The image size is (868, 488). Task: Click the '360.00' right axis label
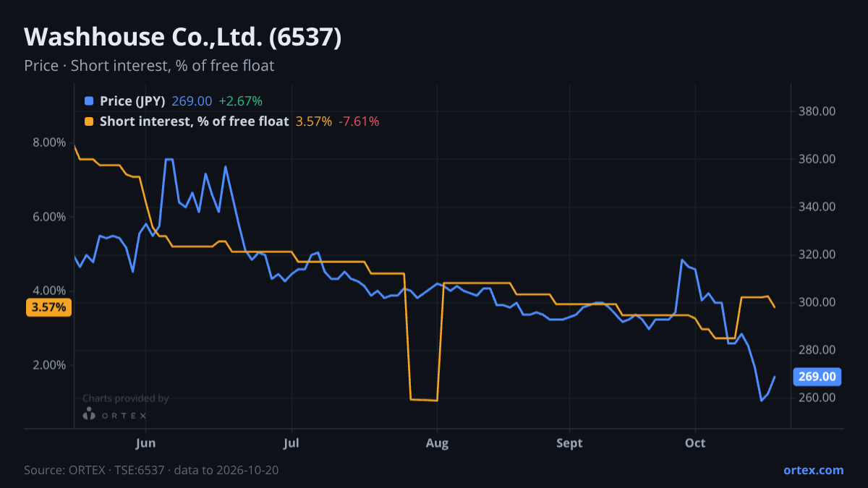817,159
